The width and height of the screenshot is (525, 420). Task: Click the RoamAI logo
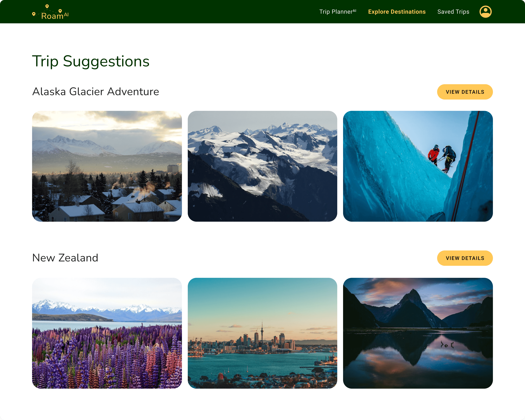point(50,12)
